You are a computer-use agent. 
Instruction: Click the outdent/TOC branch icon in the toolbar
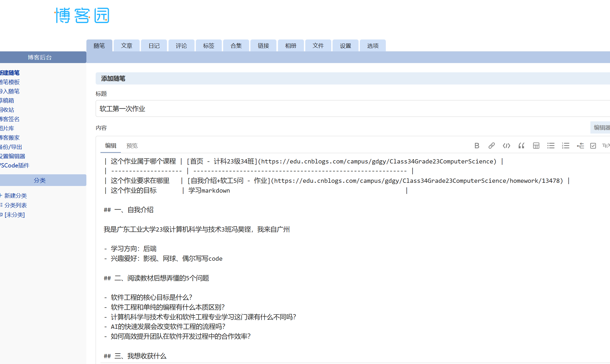580,146
